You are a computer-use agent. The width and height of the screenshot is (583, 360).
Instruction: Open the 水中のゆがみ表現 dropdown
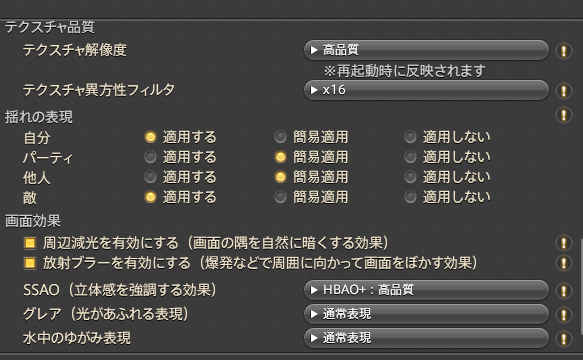coord(426,338)
